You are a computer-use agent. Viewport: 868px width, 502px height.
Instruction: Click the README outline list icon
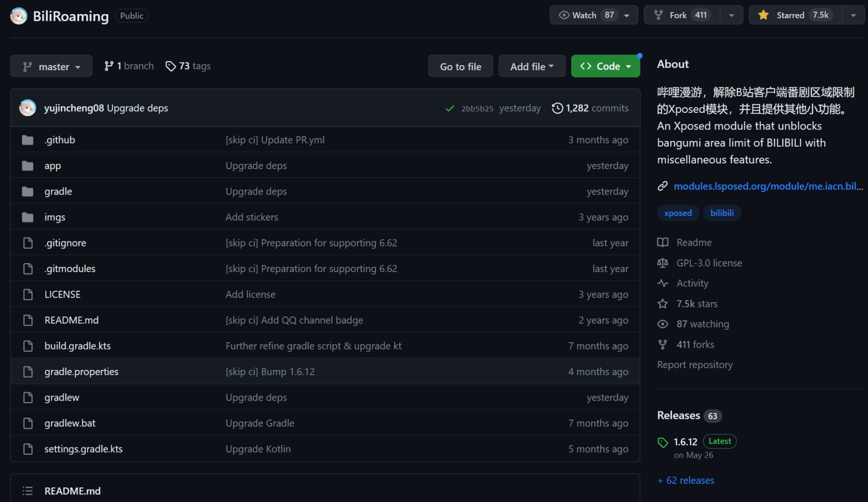click(x=28, y=491)
